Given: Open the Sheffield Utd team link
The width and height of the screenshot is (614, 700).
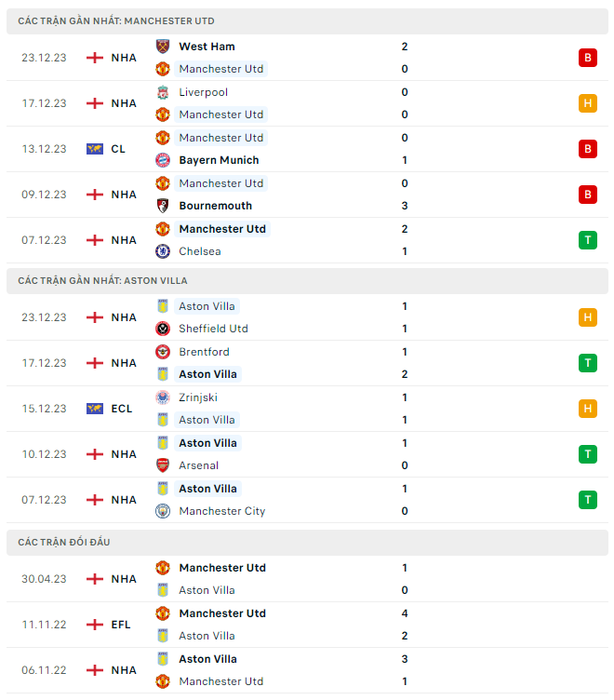Looking at the screenshot, I should click(x=213, y=329).
